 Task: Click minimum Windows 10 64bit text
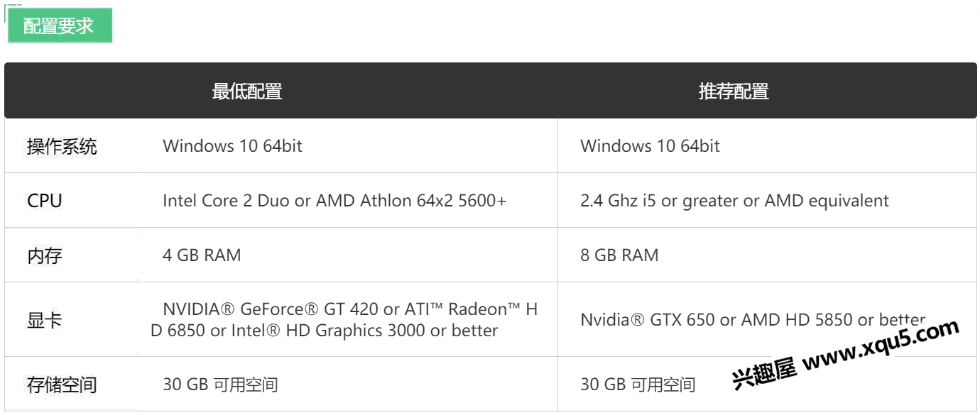(233, 146)
